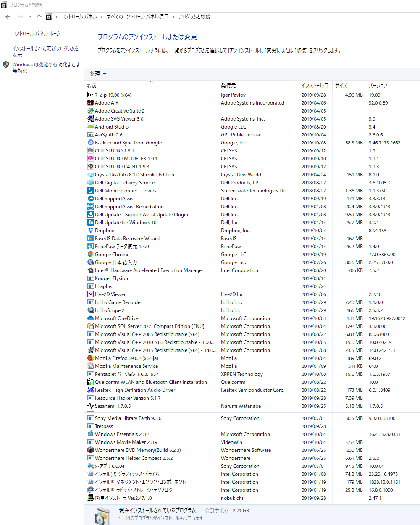Click すべてのコントロール パネル項目 breadcrumb

(137, 17)
